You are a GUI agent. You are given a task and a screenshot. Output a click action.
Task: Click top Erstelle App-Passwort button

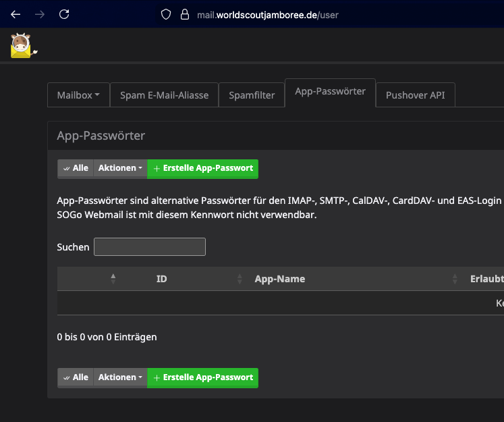click(x=202, y=168)
